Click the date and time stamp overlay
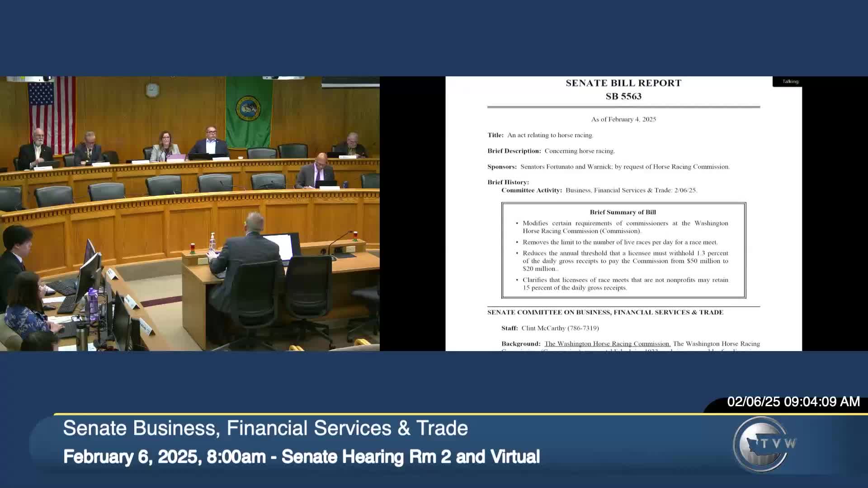This screenshot has height=488, width=868. pos(793,402)
